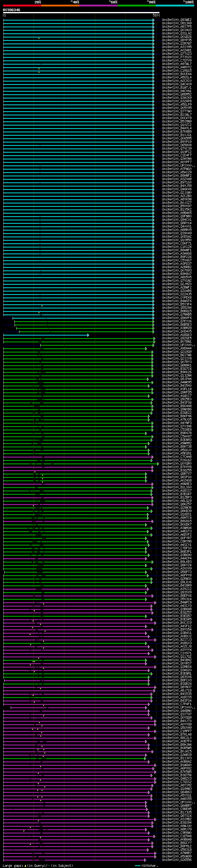The height and width of the screenshot is (868, 197).
Task: Select the UniRef100_A4CVA1 label
Action: 177,91
